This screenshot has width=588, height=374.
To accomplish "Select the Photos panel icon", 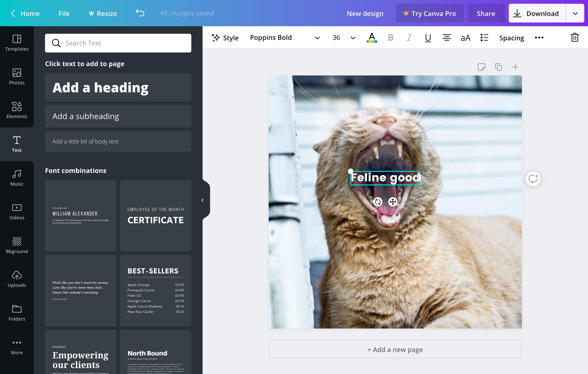I will pyautogui.click(x=17, y=76).
